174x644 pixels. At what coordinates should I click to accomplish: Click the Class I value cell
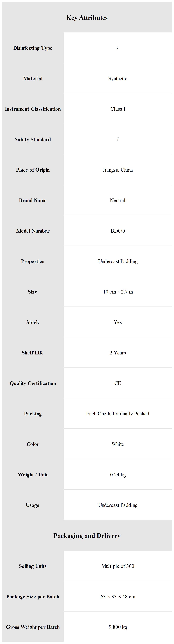(118, 109)
